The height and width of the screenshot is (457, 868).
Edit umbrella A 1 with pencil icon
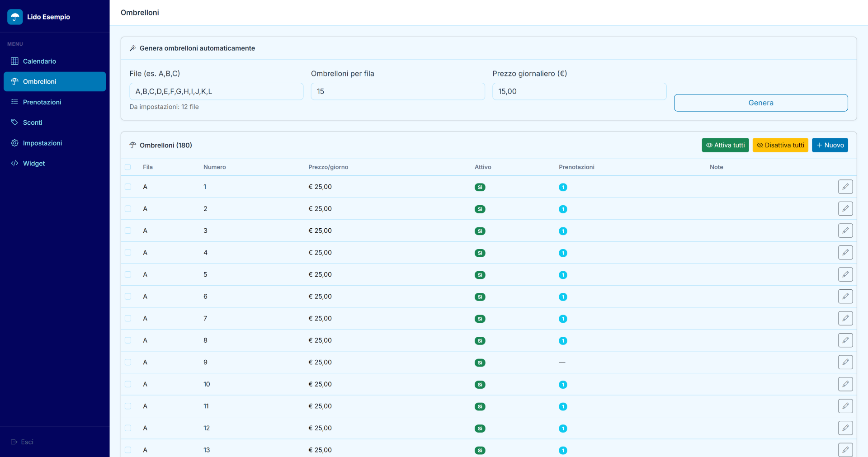[x=845, y=187]
